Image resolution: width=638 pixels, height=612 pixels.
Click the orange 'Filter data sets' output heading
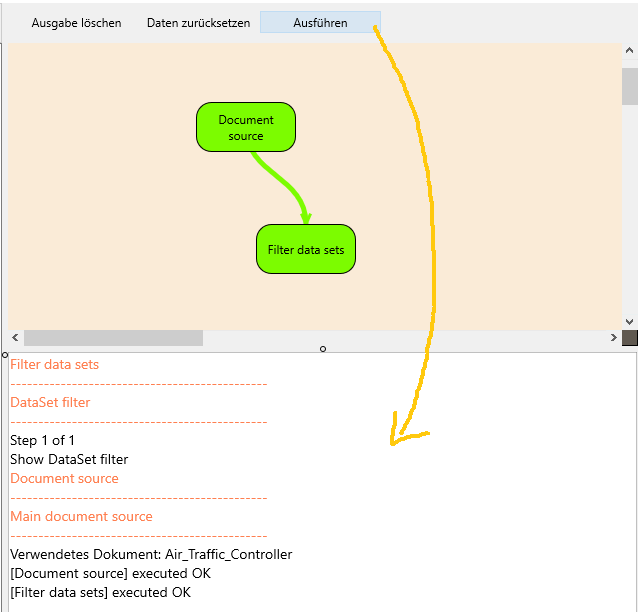55,364
